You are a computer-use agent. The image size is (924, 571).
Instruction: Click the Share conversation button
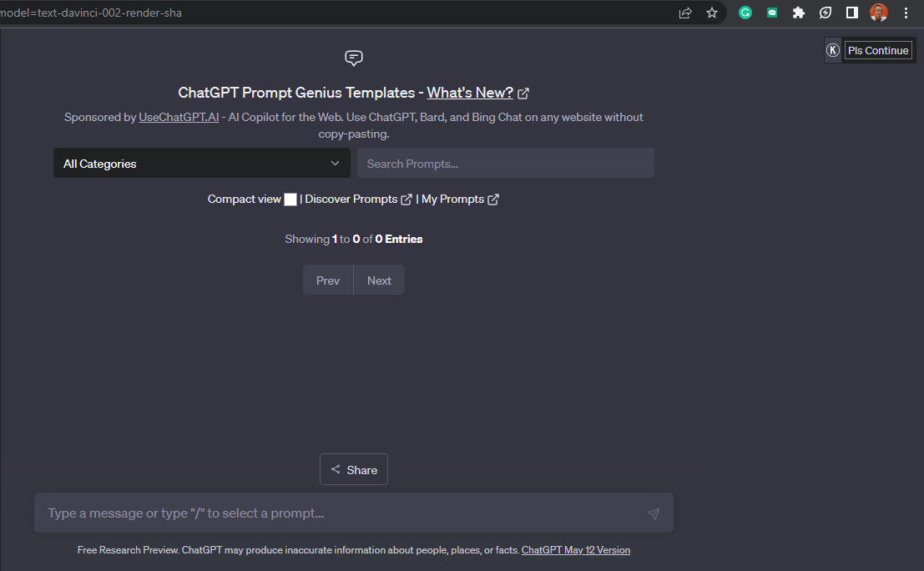click(354, 469)
